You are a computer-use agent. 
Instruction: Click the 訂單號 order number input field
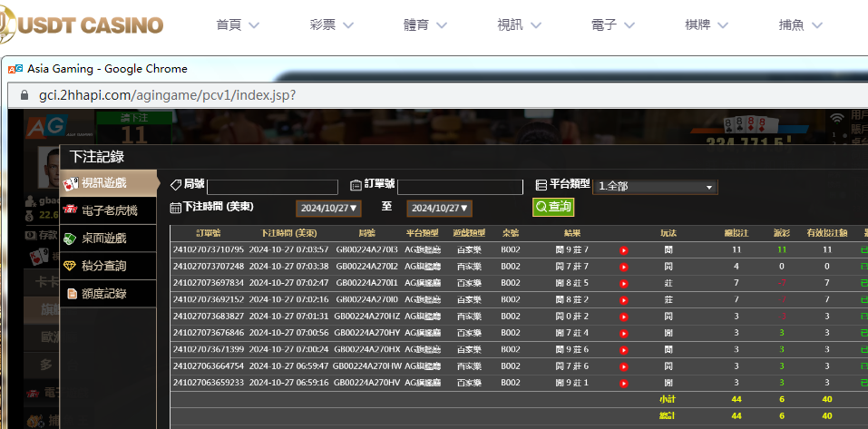tap(460, 187)
